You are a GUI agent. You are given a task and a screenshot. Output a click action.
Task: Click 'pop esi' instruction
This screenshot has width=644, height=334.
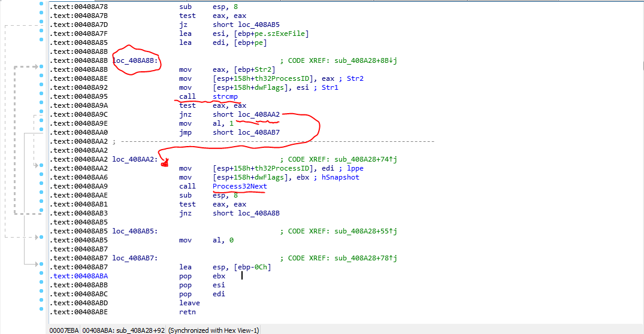pyautogui.click(x=202, y=285)
